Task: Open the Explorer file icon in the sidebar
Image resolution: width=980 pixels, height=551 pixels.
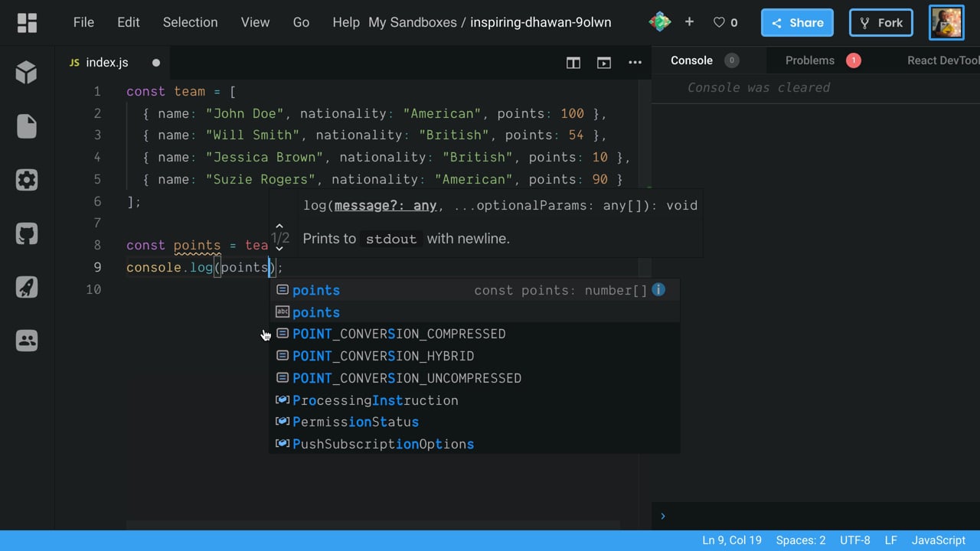Action: (x=27, y=126)
